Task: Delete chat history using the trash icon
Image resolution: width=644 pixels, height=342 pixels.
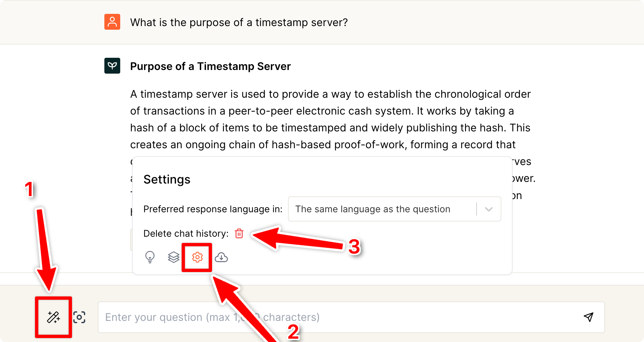Action: pos(239,233)
